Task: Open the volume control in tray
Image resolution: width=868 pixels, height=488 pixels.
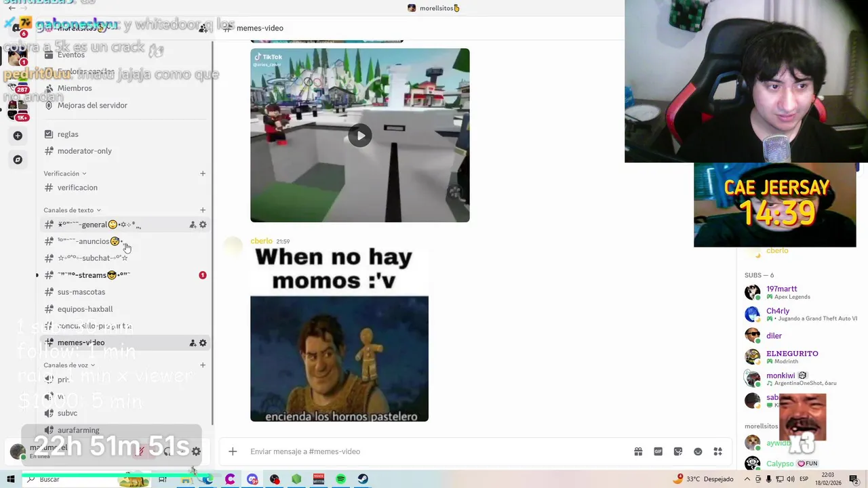Action: [x=791, y=479]
